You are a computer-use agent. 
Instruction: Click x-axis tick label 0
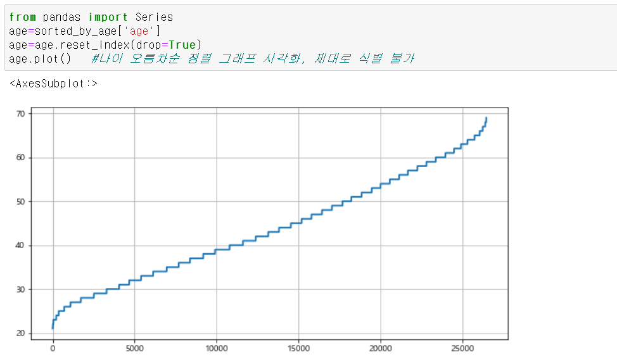pyautogui.click(x=53, y=348)
